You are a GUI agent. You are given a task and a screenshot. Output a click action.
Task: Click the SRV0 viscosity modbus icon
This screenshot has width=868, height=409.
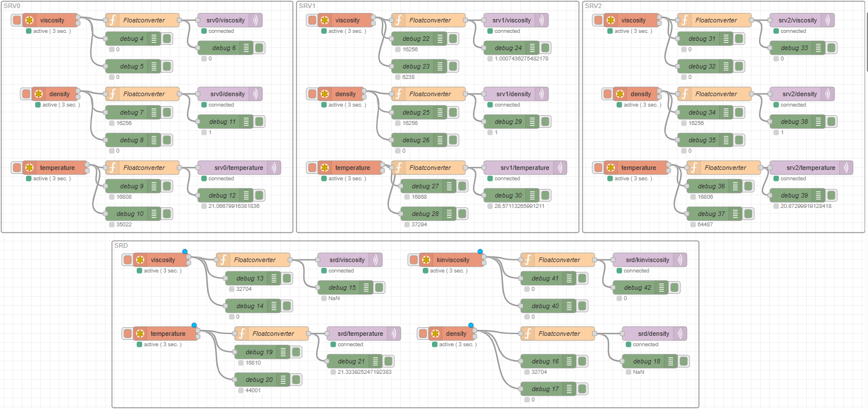coord(29,20)
